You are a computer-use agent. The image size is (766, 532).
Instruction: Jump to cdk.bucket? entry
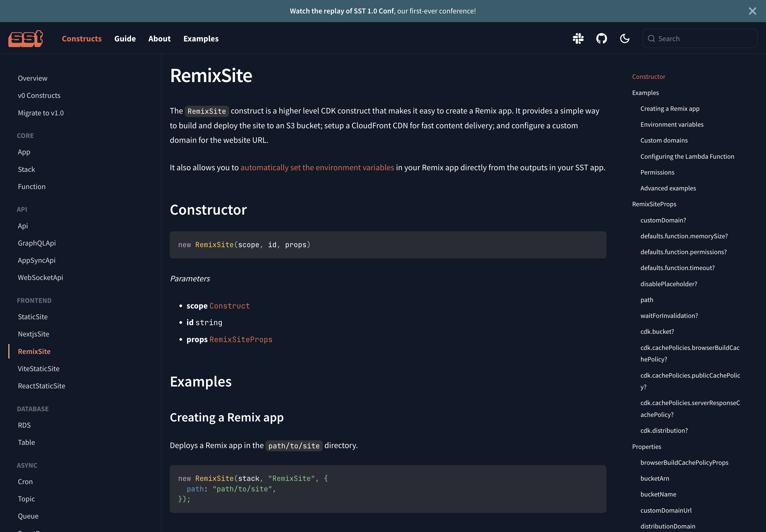tap(657, 332)
